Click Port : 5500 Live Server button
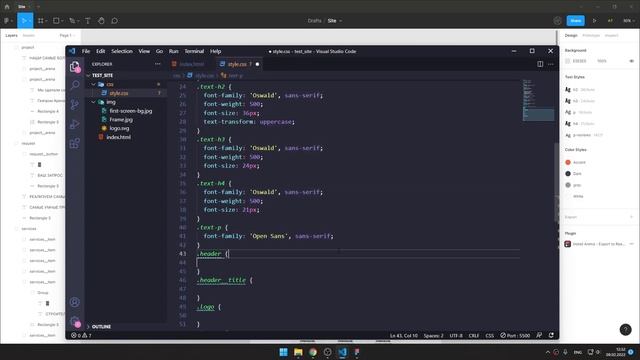 click(x=515, y=336)
